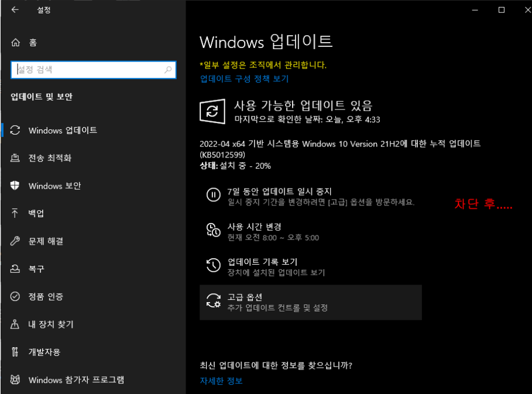Click 마지막으로 확인한 날짜 text
The image size is (532, 394).
tap(307, 119)
